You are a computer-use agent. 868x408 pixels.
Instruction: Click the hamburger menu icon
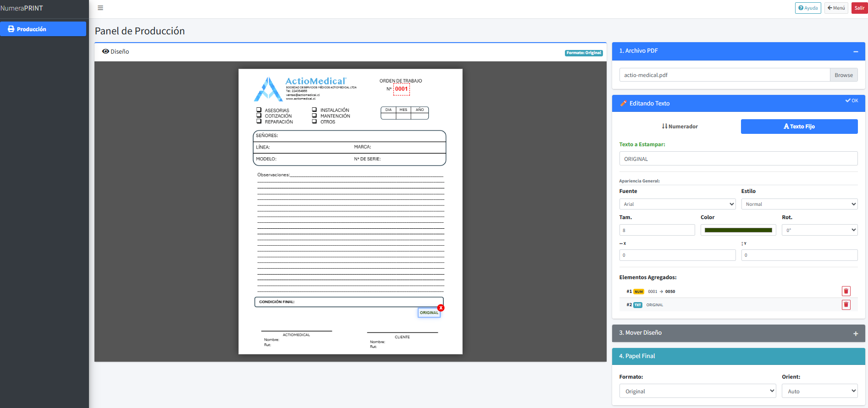click(100, 8)
